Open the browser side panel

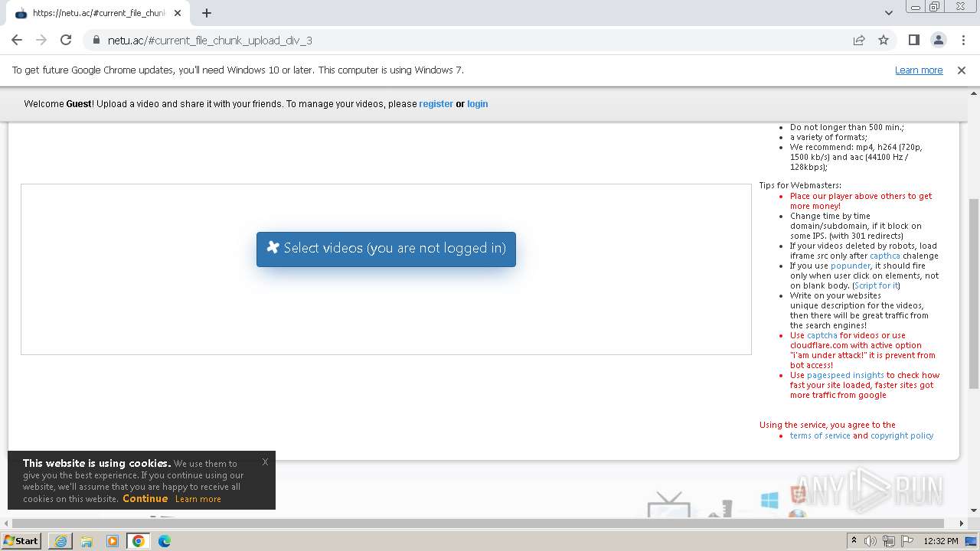[x=913, y=40]
